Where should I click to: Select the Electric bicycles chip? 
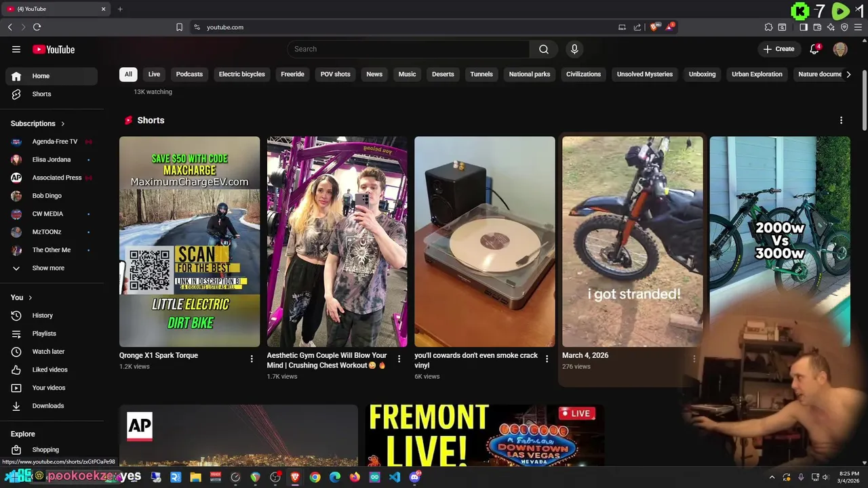(242, 74)
